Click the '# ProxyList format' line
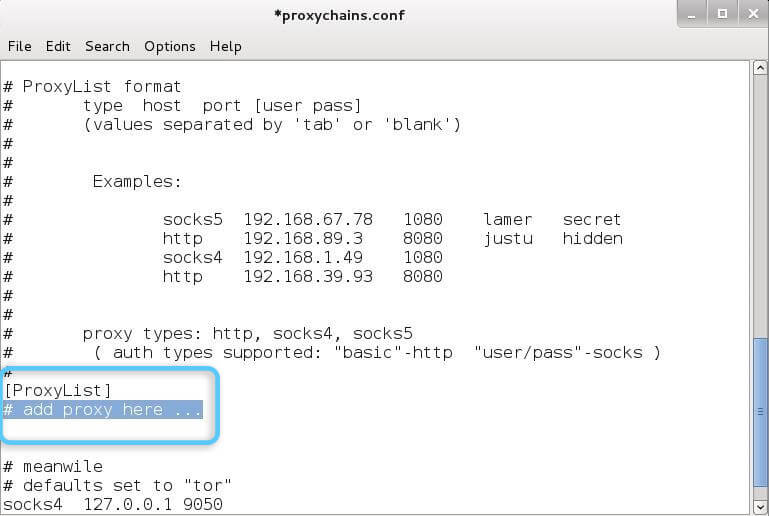Screen dimensions: 769x516 (x=92, y=87)
